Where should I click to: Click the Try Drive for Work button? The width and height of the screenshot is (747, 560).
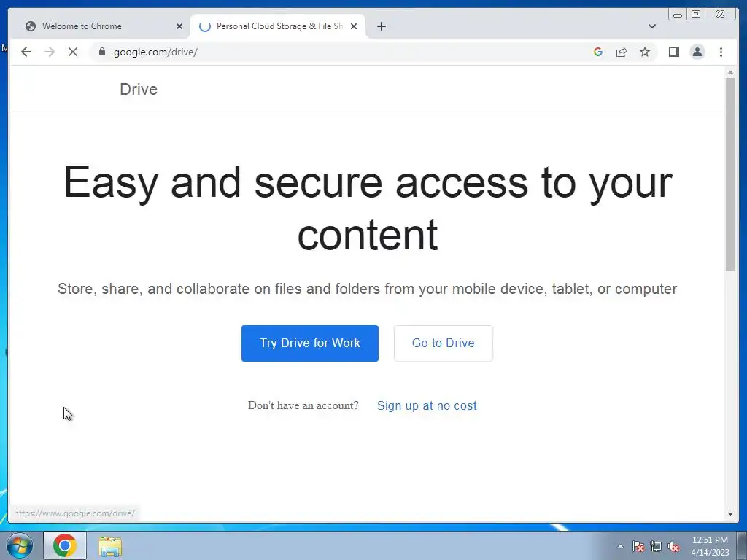click(310, 343)
